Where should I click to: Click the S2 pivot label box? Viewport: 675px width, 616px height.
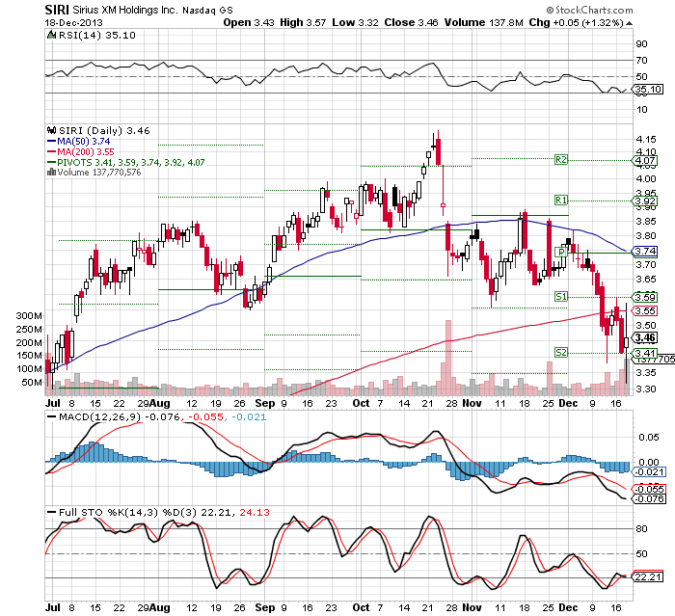pos(561,353)
